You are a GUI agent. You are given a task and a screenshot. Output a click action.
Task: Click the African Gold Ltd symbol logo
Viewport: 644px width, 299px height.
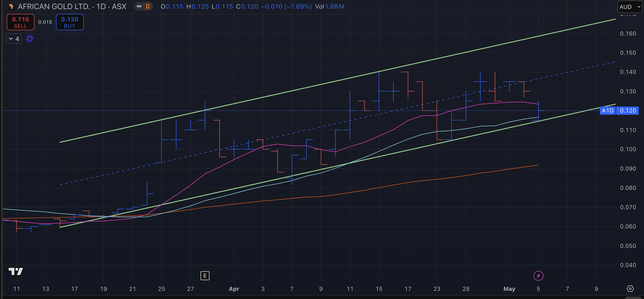12,6
